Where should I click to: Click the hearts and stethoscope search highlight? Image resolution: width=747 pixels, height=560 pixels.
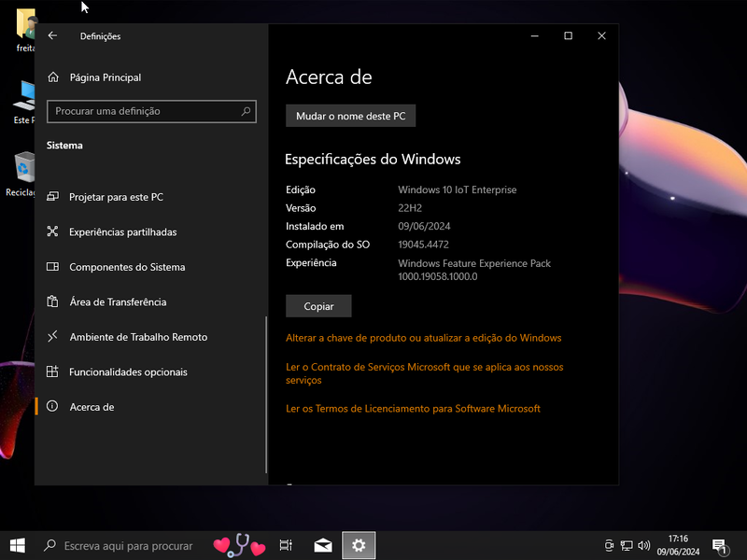(239, 545)
